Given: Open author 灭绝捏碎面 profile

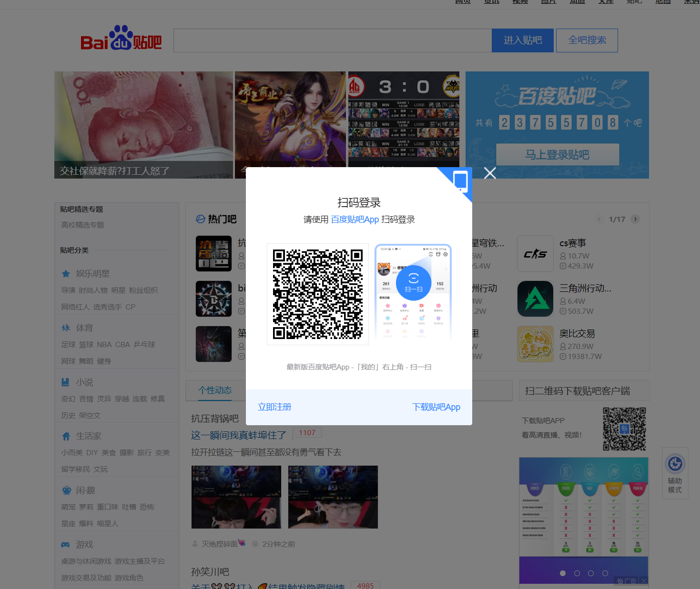Looking at the screenshot, I should [x=223, y=544].
